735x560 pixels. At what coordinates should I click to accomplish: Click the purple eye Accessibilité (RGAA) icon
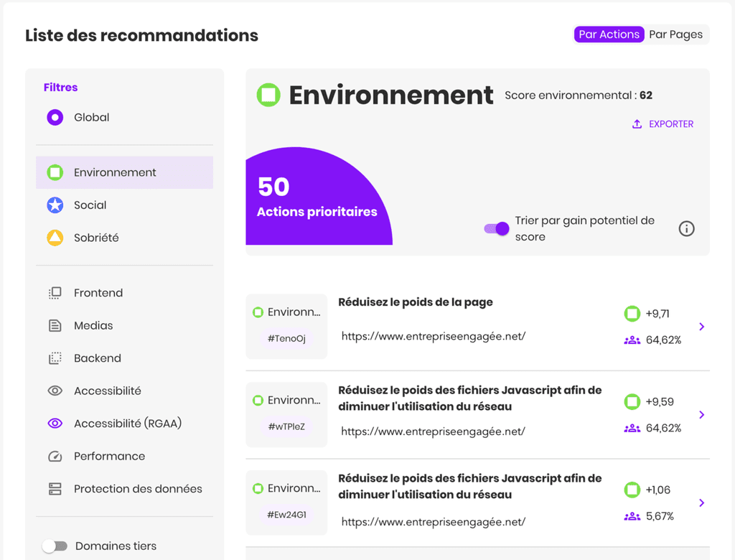point(55,424)
